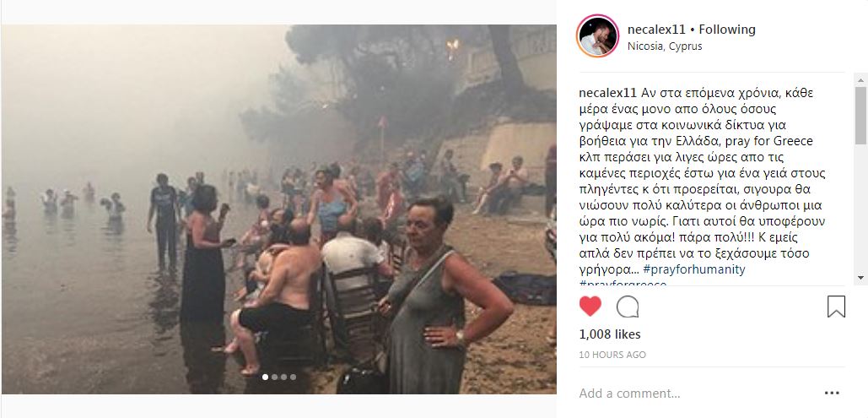
Task: Click the caption scrollbar down arrow
Action: (x=860, y=278)
